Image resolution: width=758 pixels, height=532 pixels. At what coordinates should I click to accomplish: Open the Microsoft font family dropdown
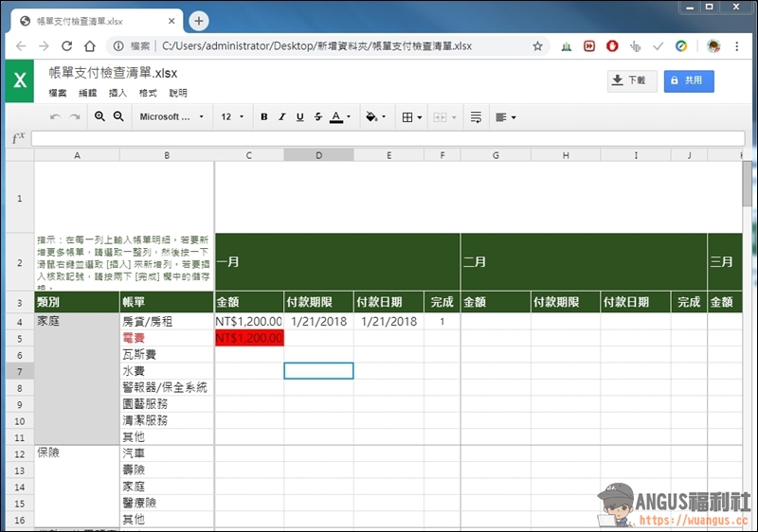click(171, 116)
